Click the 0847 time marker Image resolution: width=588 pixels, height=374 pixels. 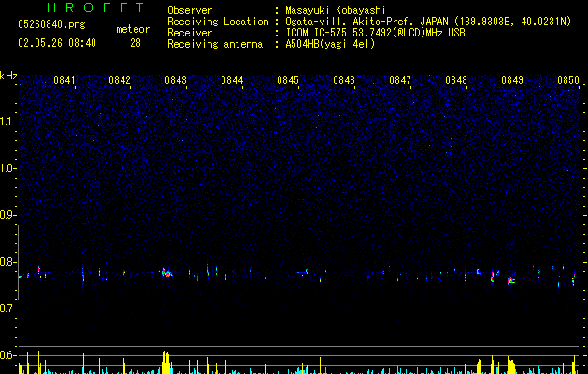pyautogui.click(x=400, y=80)
